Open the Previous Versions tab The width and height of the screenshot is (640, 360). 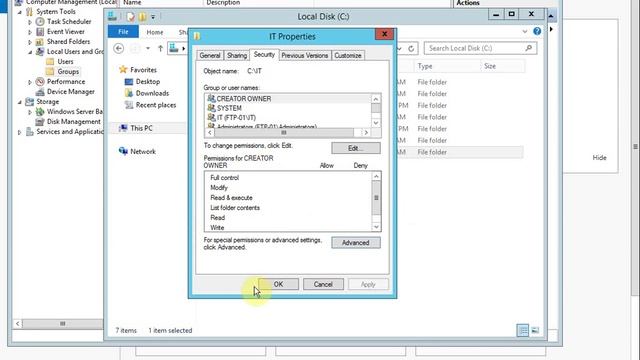[x=304, y=56]
